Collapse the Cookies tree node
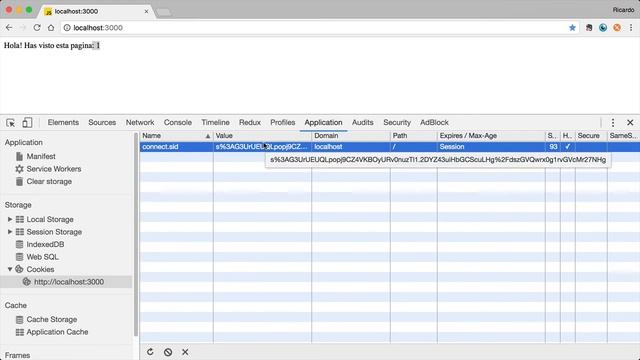The image size is (640, 360). [10, 269]
